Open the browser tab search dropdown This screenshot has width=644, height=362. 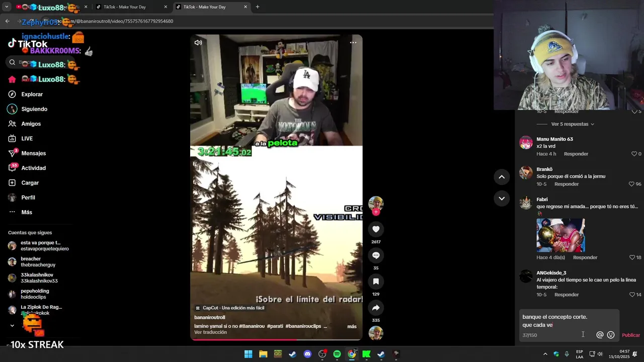click(7, 7)
